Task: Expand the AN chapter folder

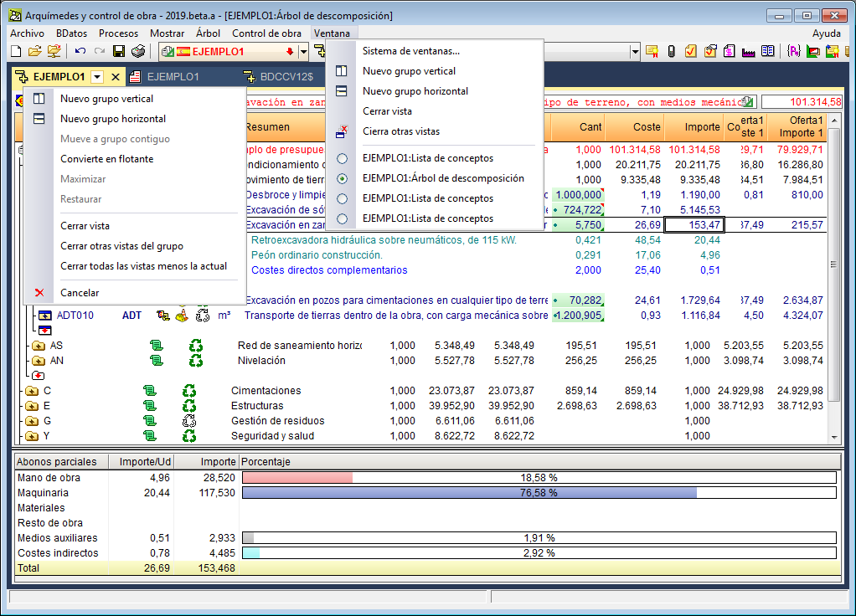Action: 39,361
